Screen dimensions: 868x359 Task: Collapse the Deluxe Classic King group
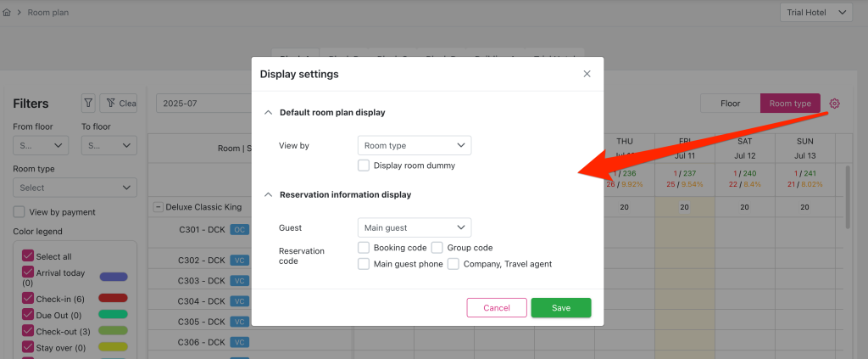[x=158, y=207]
